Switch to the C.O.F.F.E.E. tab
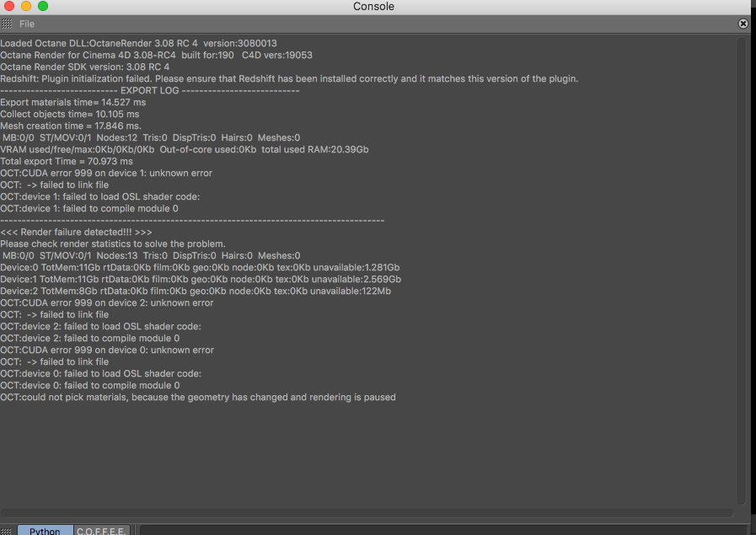756x535 pixels. tap(101, 531)
